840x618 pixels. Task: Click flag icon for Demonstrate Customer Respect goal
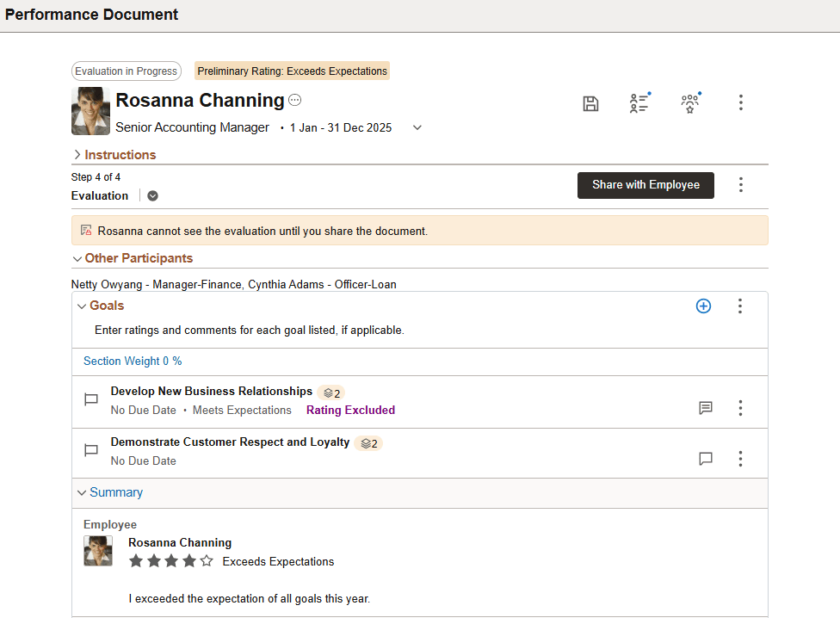pyautogui.click(x=91, y=451)
